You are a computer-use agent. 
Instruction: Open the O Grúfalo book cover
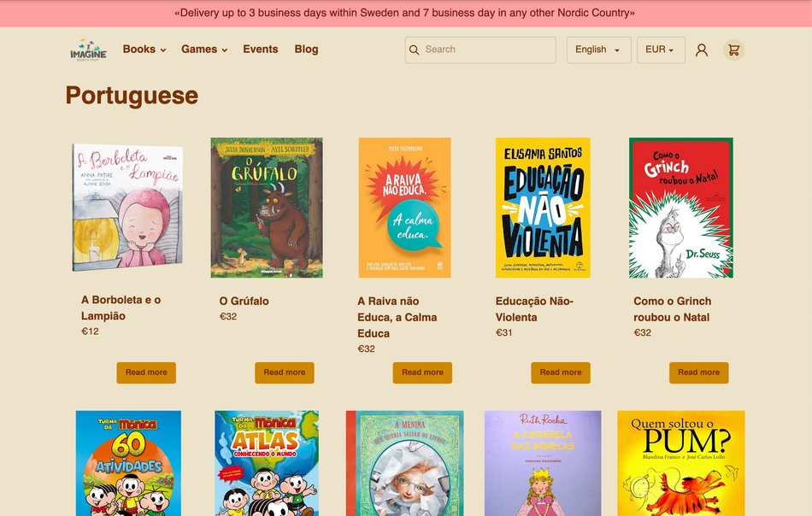[x=267, y=208]
